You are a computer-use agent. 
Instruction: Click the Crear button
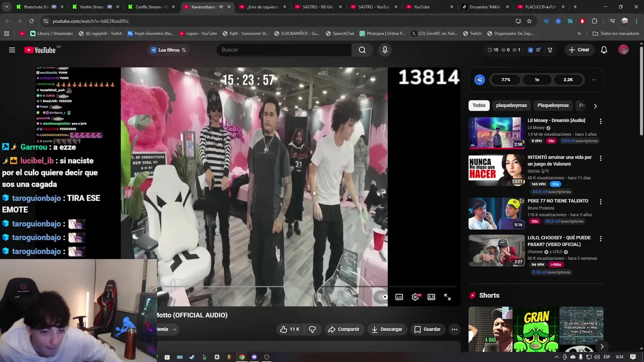[x=579, y=50]
